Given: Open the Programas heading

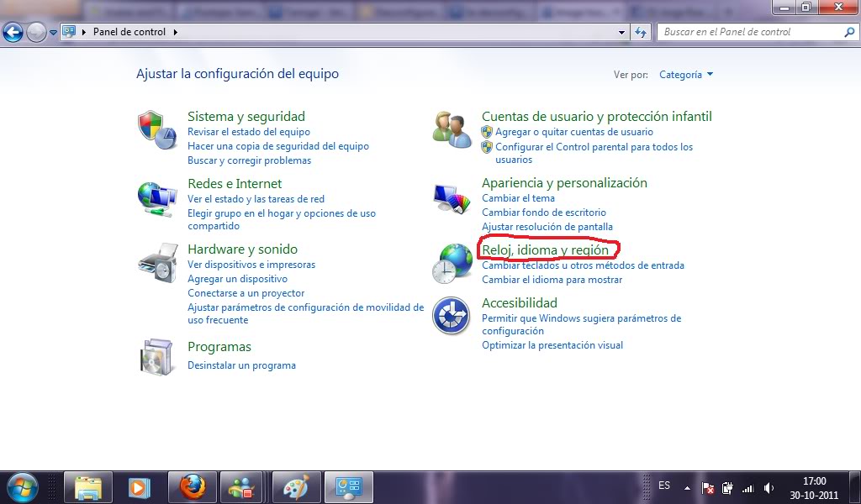Looking at the screenshot, I should (x=219, y=347).
